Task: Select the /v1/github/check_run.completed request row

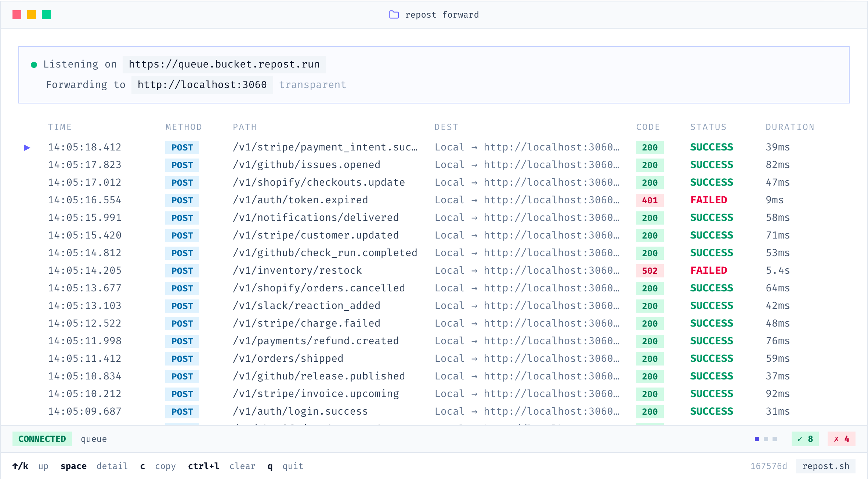Action: pos(434,253)
